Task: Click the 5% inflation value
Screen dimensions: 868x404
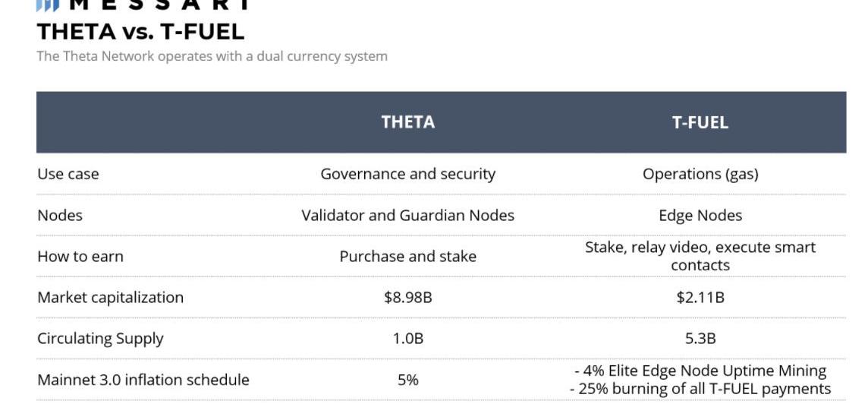Action: pyautogui.click(x=408, y=380)
